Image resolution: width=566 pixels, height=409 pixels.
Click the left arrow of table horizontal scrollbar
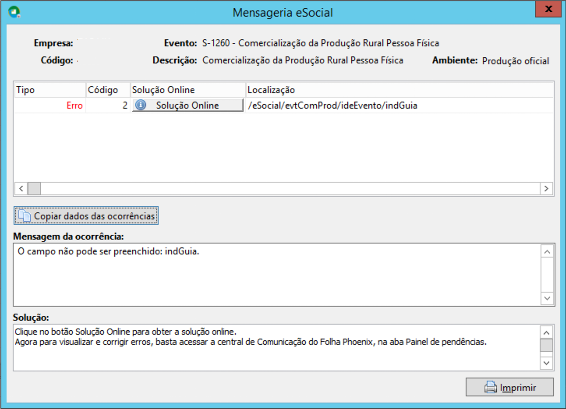coord(21,188)
